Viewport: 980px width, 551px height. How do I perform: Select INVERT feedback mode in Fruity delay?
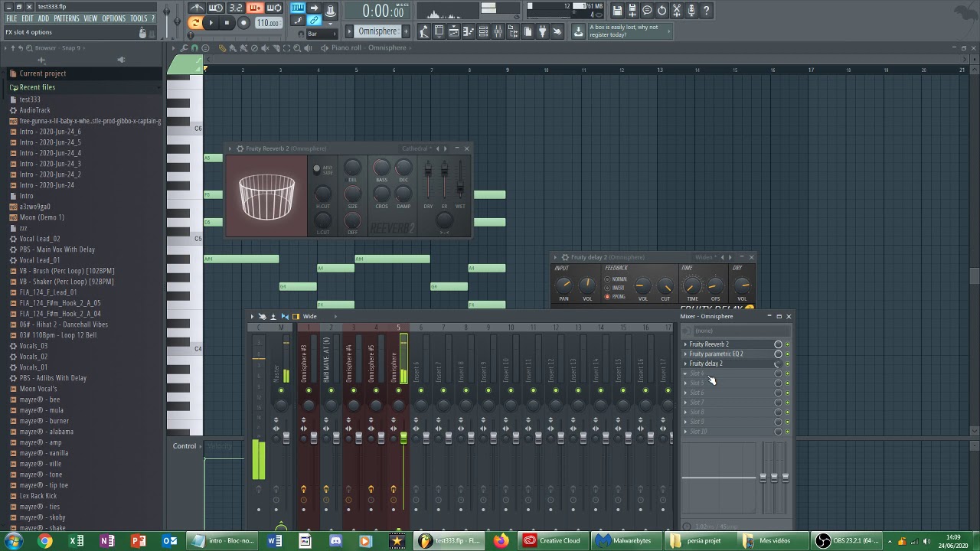click(x=608, y=288)
